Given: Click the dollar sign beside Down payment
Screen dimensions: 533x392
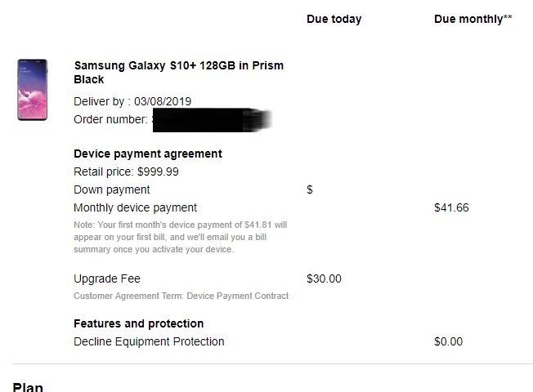Looking at the screenshot, I should (310, 189).
